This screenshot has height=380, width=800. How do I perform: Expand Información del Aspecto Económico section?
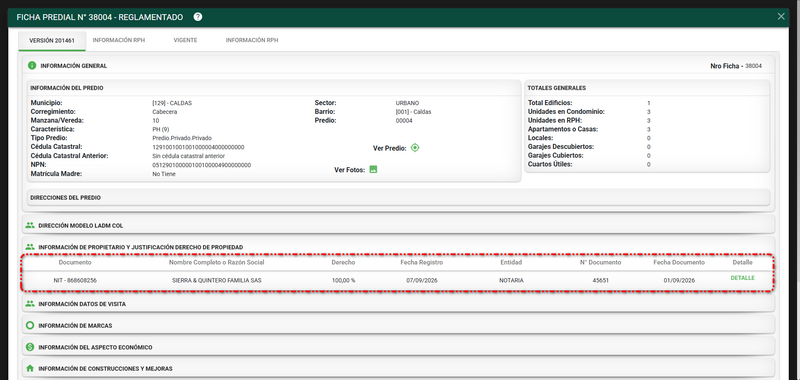pyautogui.click(x=399, y=347)
